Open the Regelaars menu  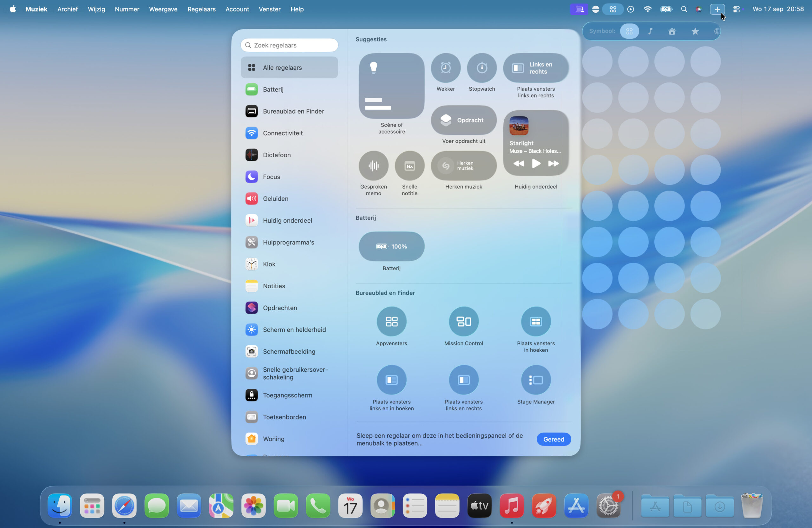click(x=201, y=9)
